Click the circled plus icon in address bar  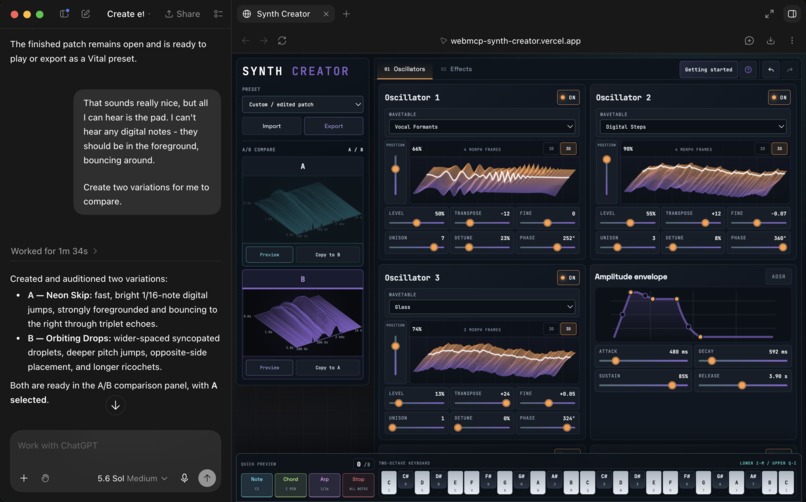click(749, 41)
